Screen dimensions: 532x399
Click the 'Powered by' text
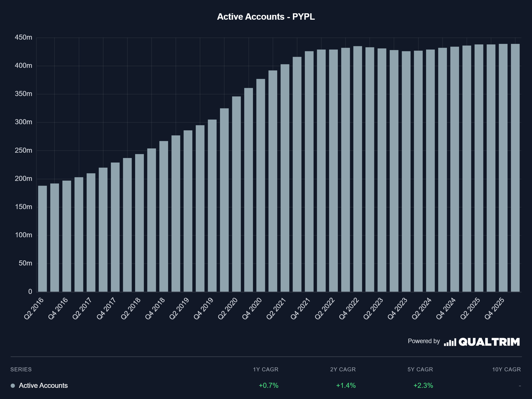tap(424, 341)
